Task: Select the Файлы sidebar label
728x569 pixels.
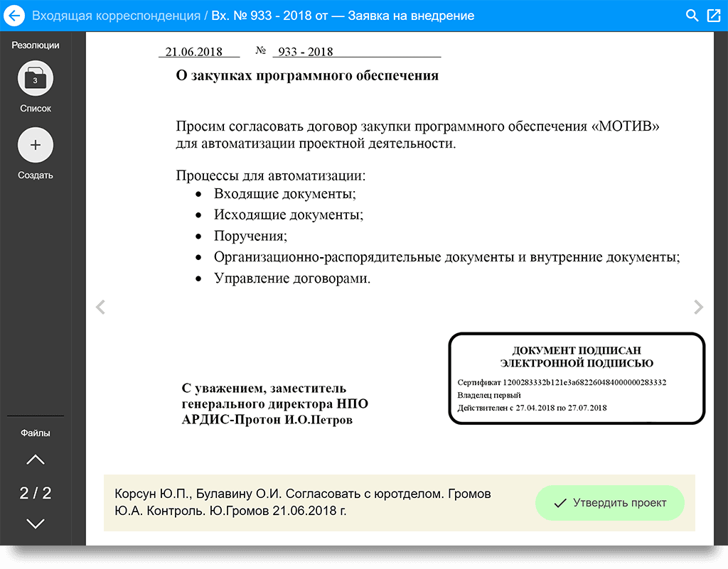Action: click(36, 433)
